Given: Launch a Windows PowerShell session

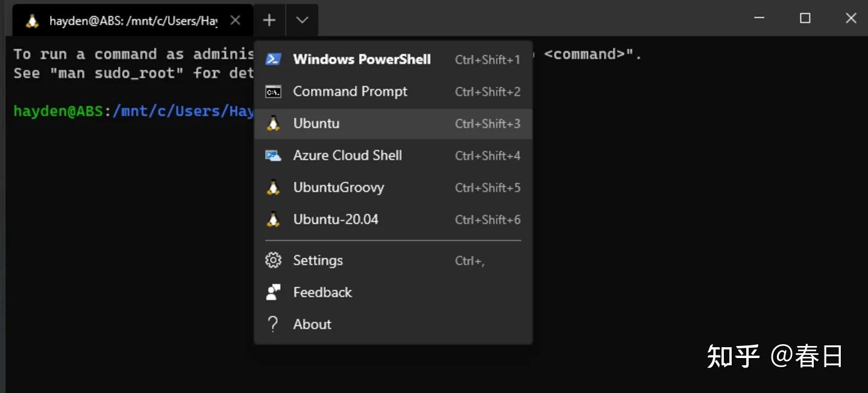Looking at the screenshot, I should coord(362,58).
